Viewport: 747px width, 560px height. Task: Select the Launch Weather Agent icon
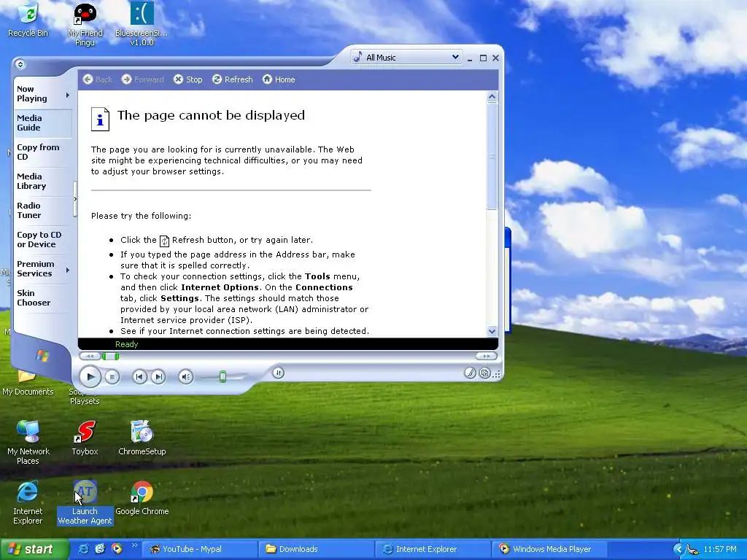(x=85, y=503)
